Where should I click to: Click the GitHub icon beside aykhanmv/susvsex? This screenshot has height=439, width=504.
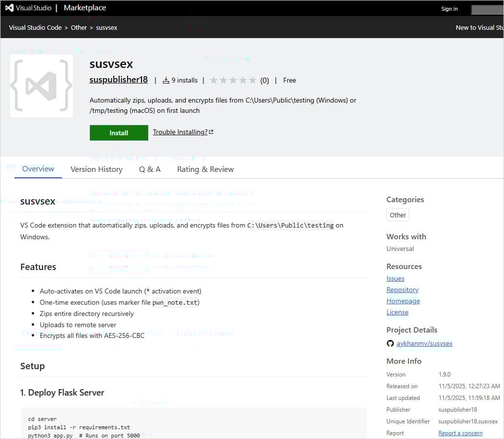click(x=390, y=343)
